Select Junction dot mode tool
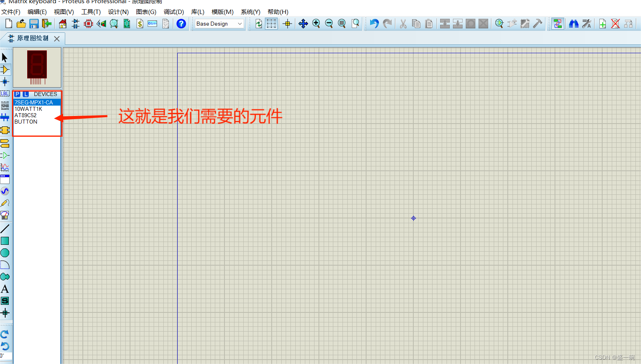Screen dimensions: 641x364 5,82
